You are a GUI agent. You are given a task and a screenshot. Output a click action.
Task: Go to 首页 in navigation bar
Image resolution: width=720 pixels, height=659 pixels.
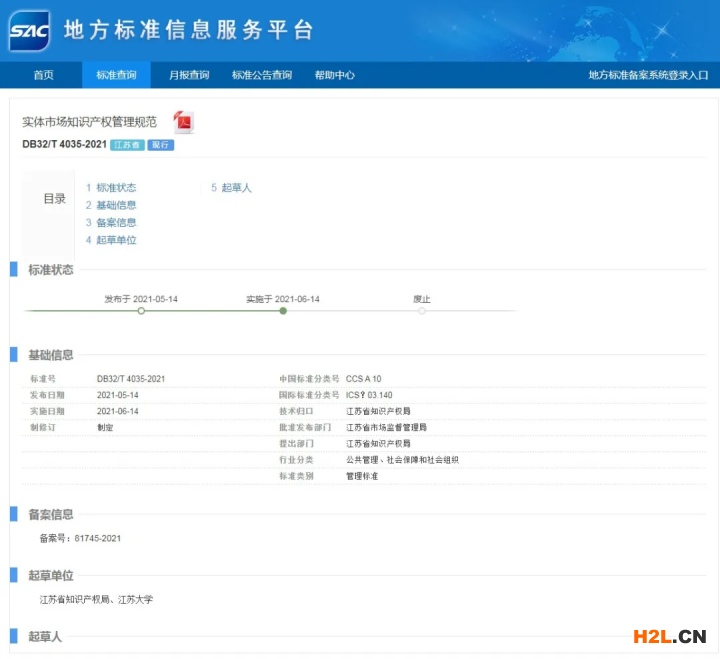[43, 75]
